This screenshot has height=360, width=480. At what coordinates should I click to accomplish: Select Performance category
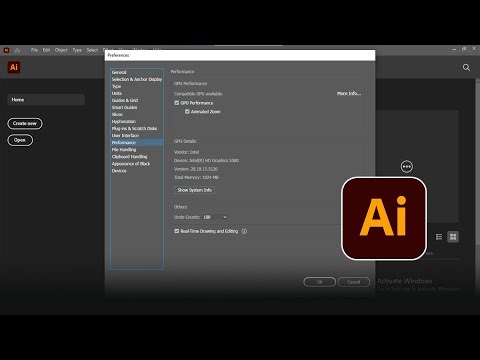coord(137,142)
